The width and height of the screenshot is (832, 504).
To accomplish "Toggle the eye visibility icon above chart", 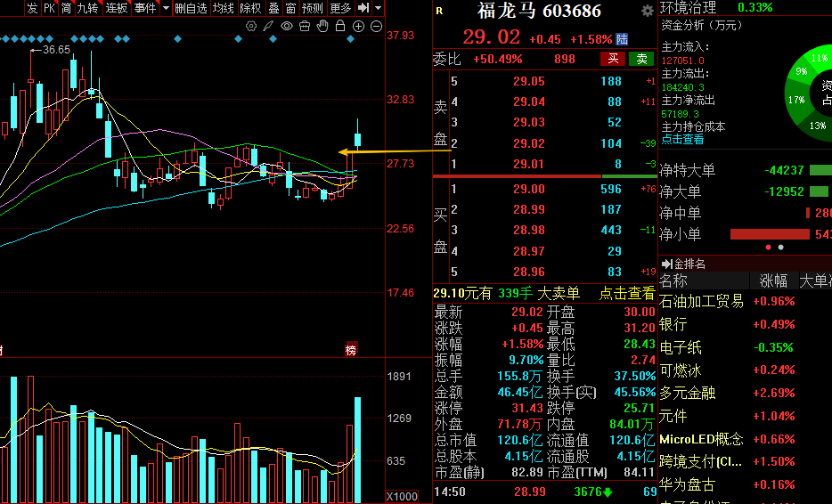I will (287, 26).
